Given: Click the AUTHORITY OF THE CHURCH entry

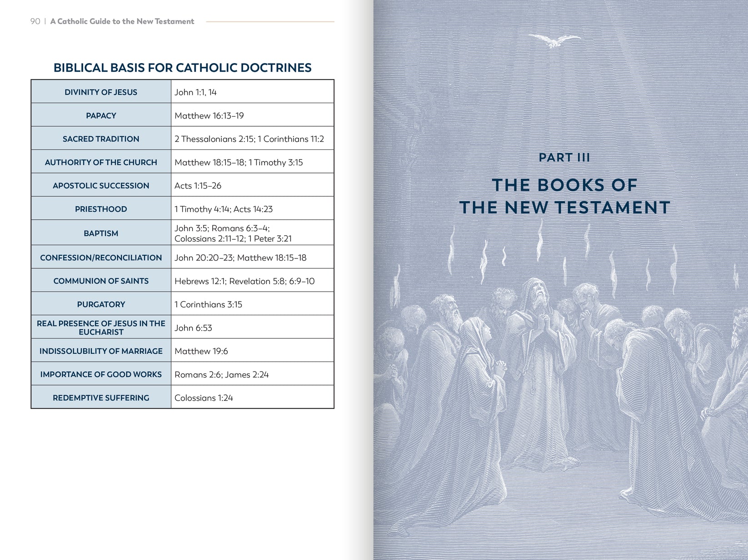Looking at the screenshot, I should pos(101,162).
